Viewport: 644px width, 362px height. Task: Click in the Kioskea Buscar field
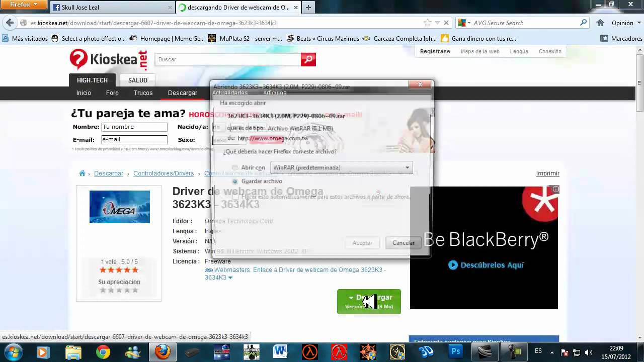click(228, 59)
